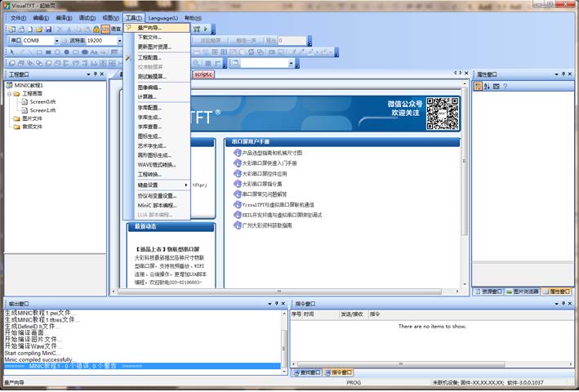The width and height of the screenshot is (579, 392).
Task: Select Screen0.tft in the project tree
Action: (x=42, y=102)
